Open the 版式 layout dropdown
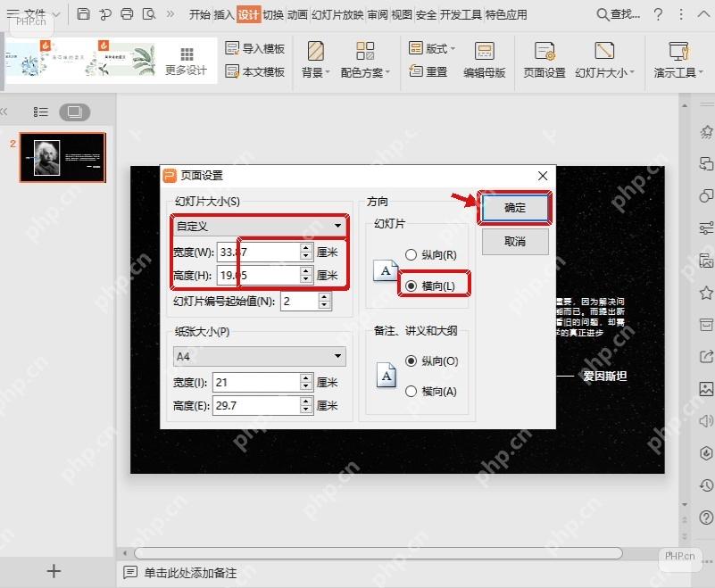Viewport: 715px width, 588px height. click(432, 48)
